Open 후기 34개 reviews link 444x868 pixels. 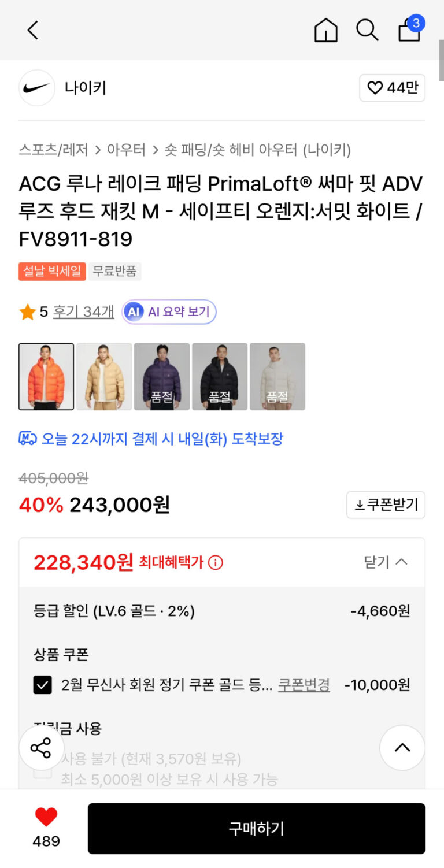coord(84,312)
